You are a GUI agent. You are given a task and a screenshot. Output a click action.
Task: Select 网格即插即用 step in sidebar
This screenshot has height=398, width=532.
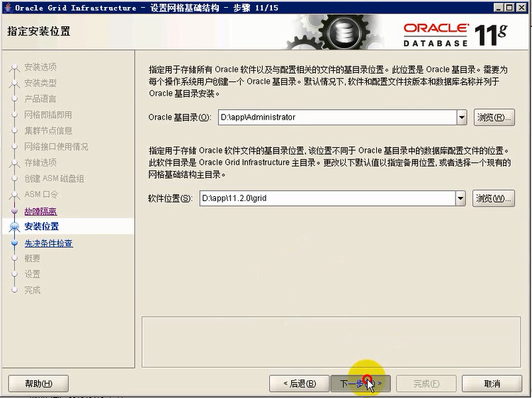coord(48,115)
